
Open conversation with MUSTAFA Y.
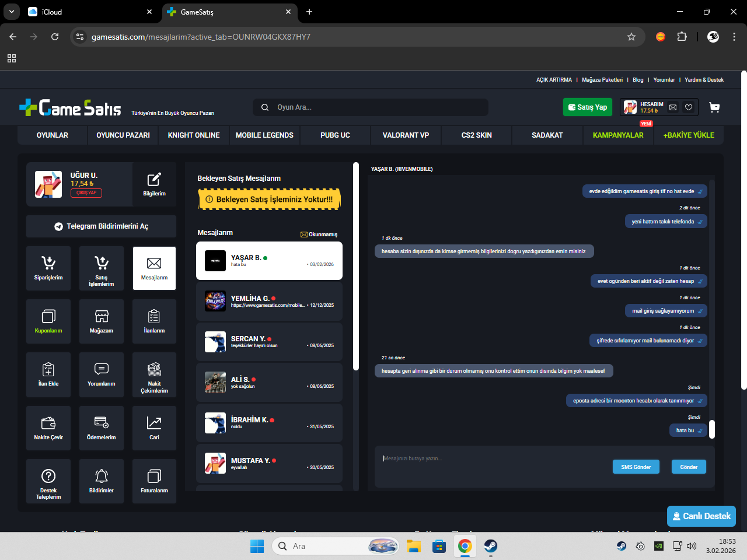pos(269,464)
